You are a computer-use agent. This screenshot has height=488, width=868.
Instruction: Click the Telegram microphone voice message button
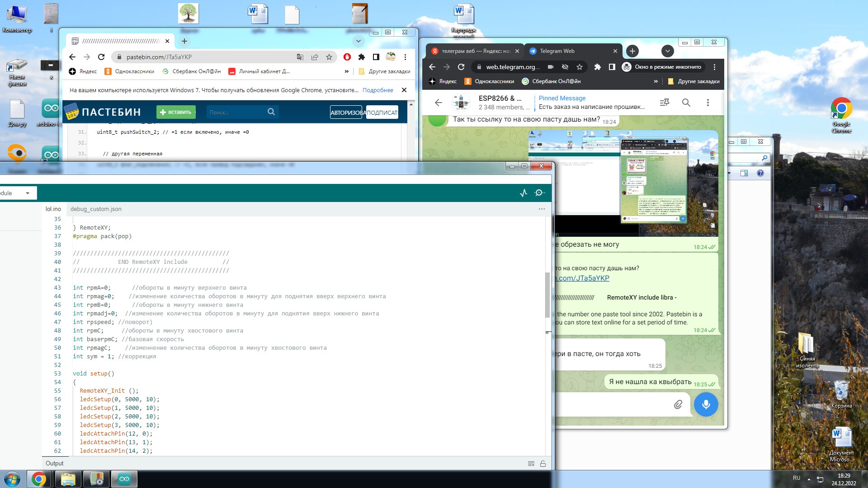pyautogui.click(x=706, y=404)
